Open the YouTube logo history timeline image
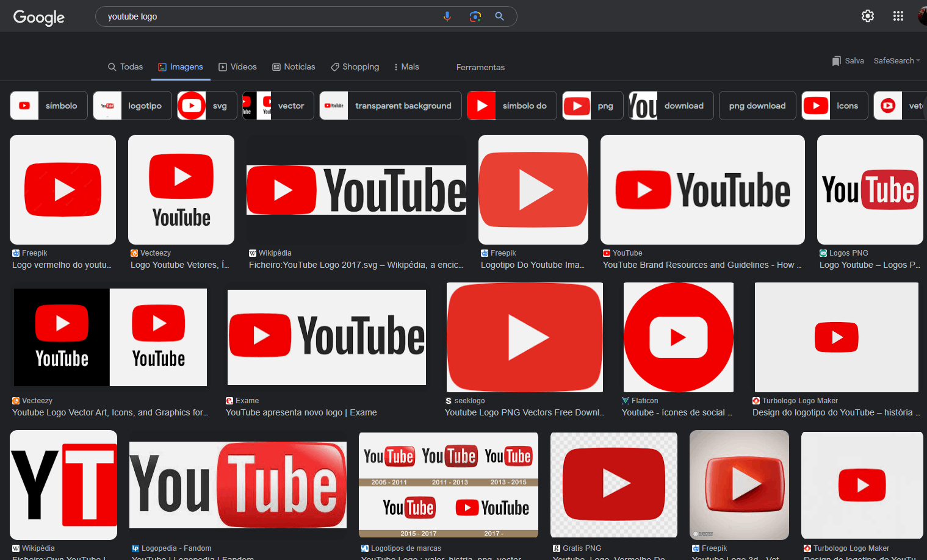 pyautogui.click(x=449, y=485)
